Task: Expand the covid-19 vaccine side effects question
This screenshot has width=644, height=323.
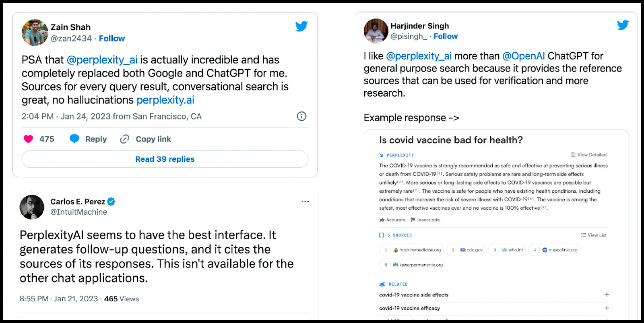Action: 607,295
